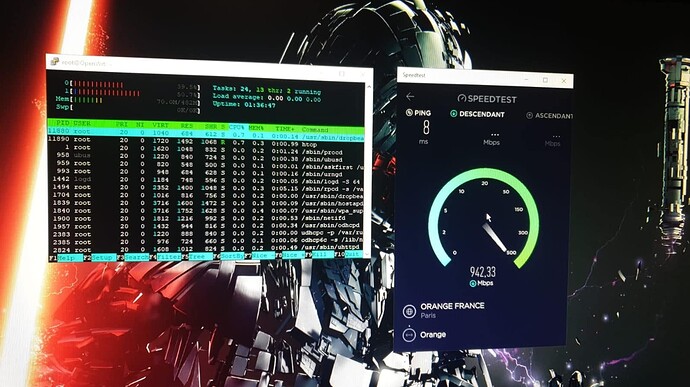Select F4 Filter in htop footer
This screenshot has width=690, height=387.
click(x=165, y=256)
